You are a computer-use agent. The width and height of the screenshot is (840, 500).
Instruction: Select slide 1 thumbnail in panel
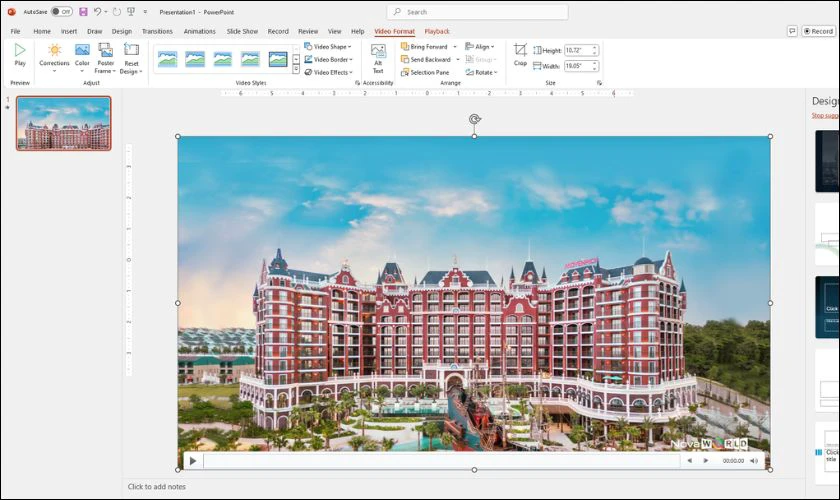coord(64,123)
